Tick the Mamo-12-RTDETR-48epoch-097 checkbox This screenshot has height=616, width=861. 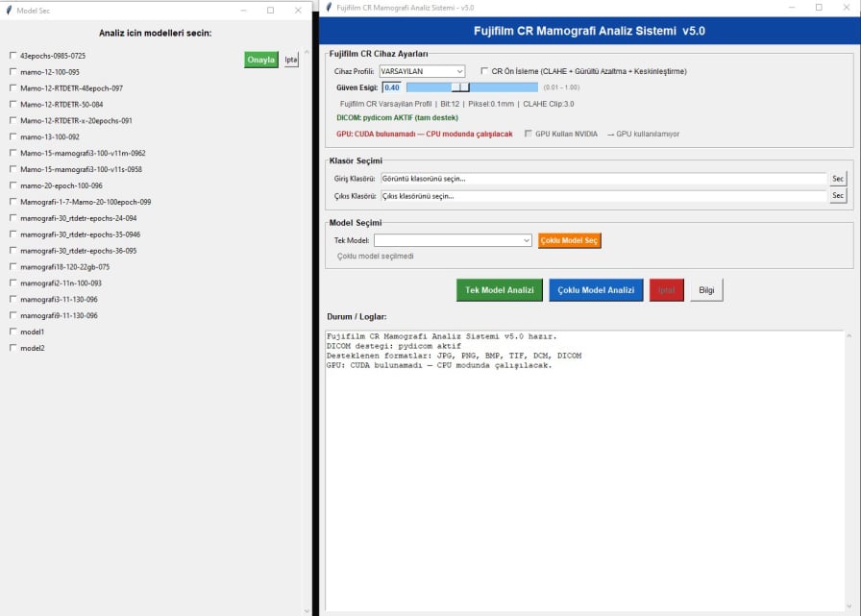[x=12, y=87]
